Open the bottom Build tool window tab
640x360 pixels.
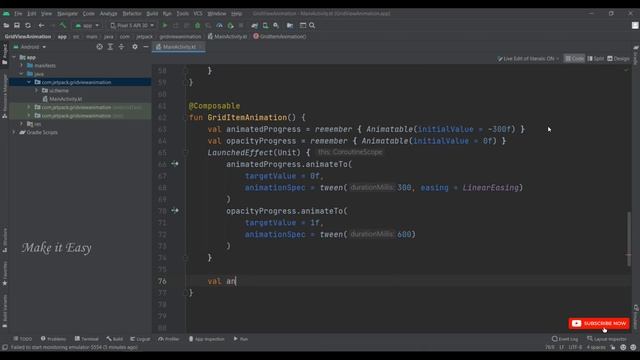[115, 339]
